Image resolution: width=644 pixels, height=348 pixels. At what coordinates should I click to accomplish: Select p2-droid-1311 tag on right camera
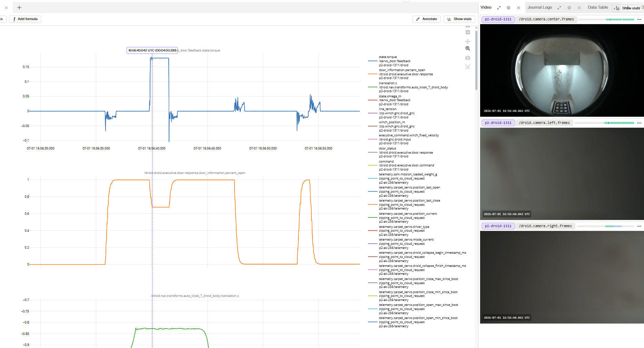pyautogui.click(x=498, y=226)
